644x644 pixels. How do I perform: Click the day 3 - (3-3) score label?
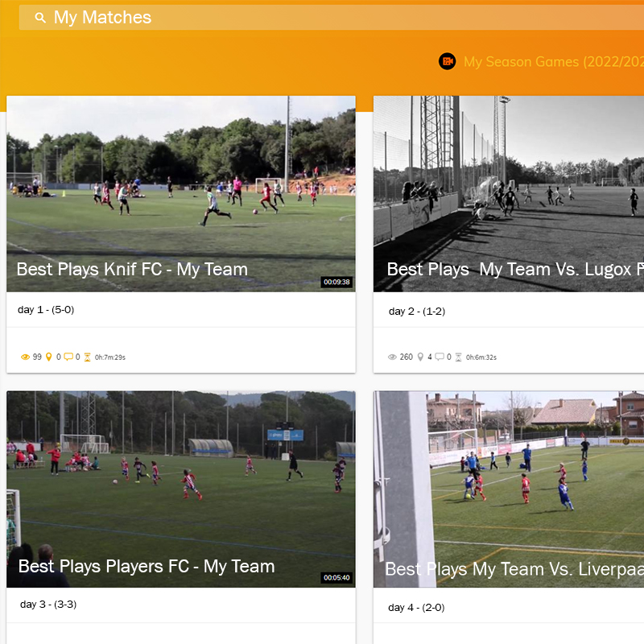click(x=48, y=605)
